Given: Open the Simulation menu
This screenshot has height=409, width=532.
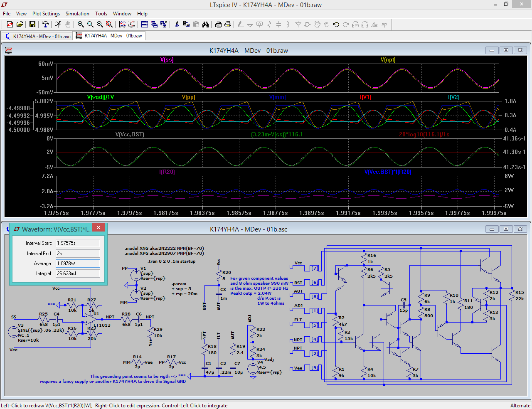Looking at the screenshot, I should [77, 14].
